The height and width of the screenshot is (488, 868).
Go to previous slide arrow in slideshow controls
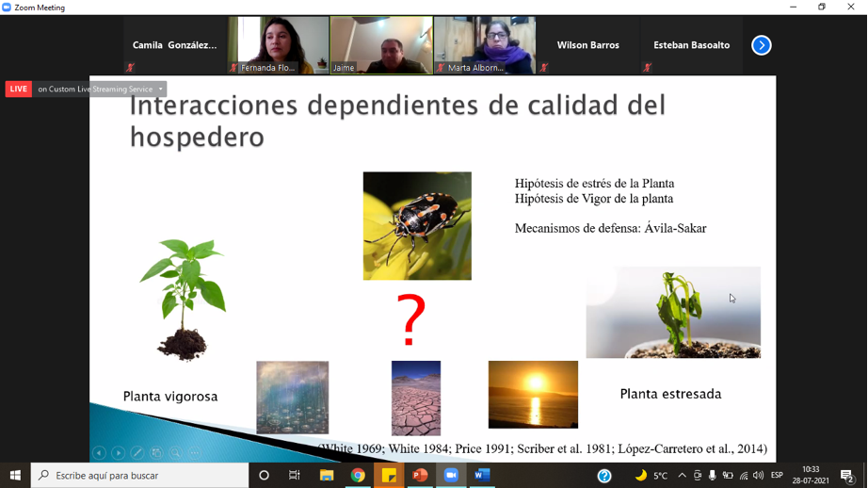coord(99,453)
